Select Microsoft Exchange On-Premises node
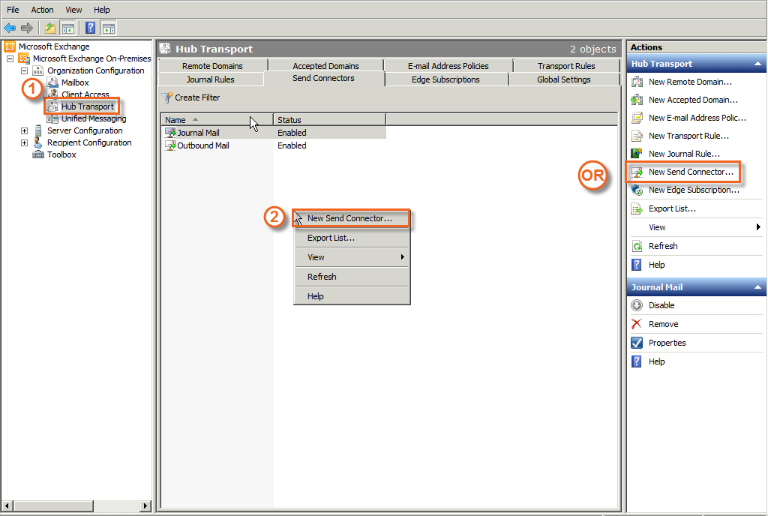 pos(92,59)
